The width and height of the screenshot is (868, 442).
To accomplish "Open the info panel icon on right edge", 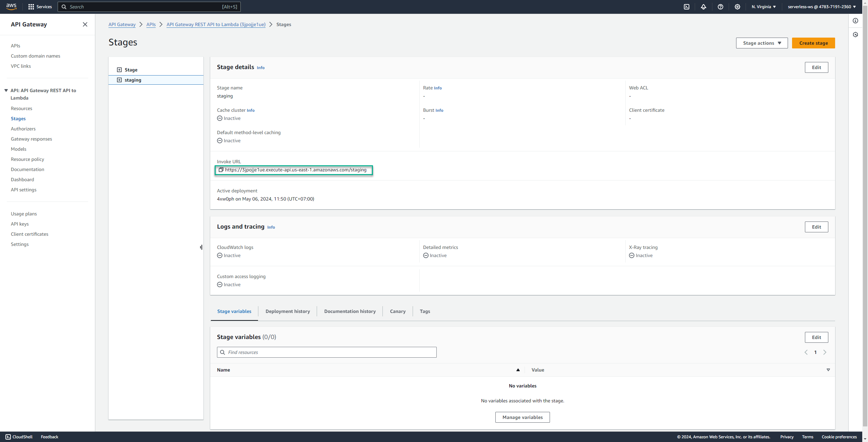I will pos(855,21).
